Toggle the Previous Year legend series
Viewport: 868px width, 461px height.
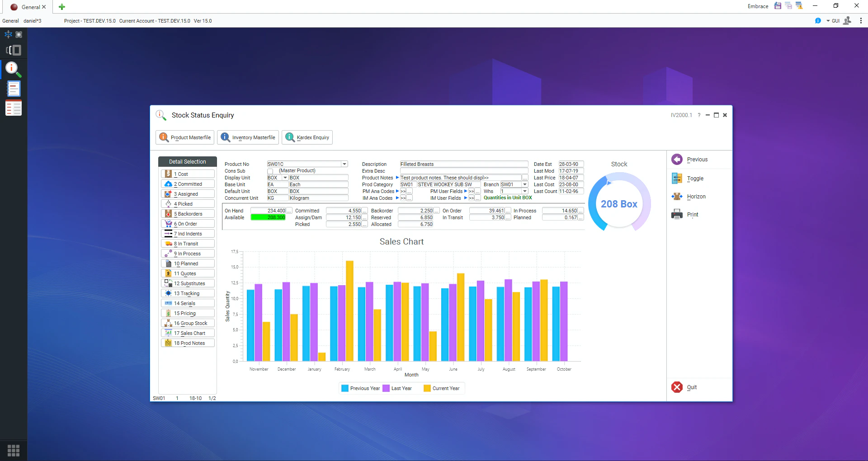point(361,388)
